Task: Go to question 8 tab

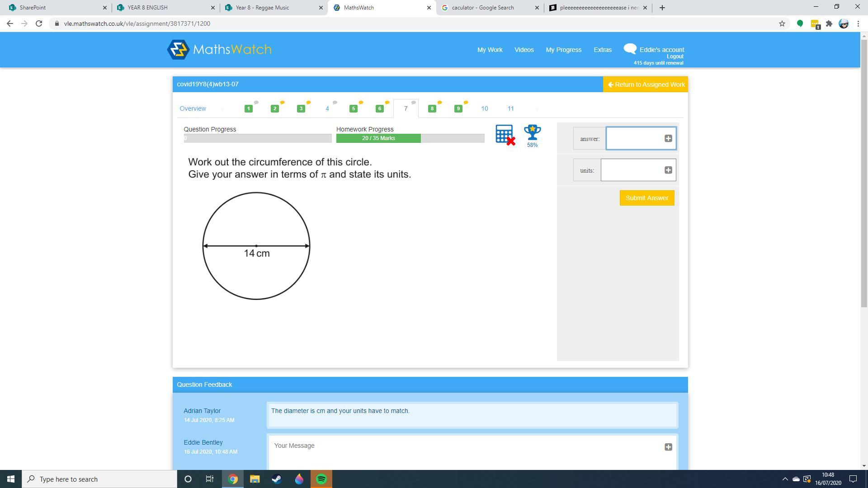Action: (x=432, y=109)
